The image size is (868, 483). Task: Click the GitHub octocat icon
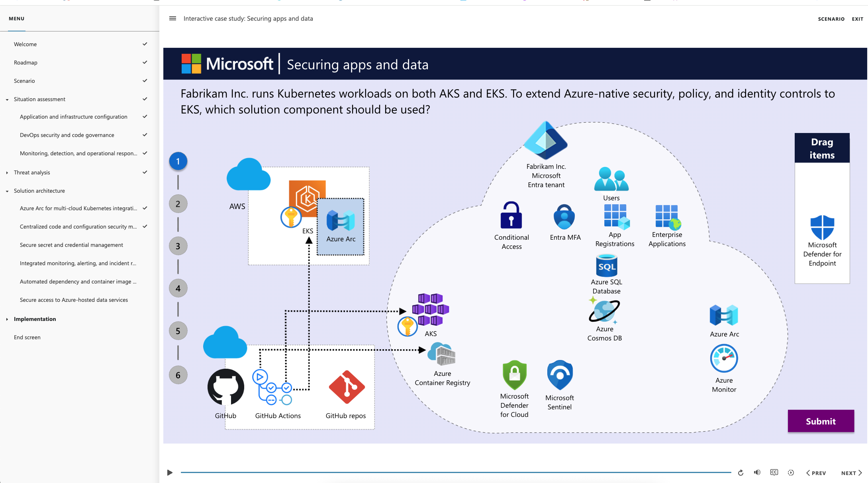pos(226,387)
